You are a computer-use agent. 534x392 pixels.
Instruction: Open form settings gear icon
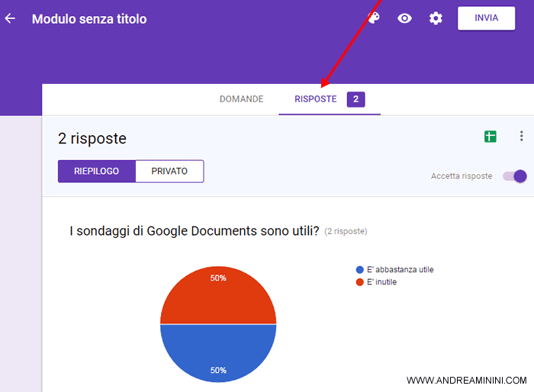436,18
